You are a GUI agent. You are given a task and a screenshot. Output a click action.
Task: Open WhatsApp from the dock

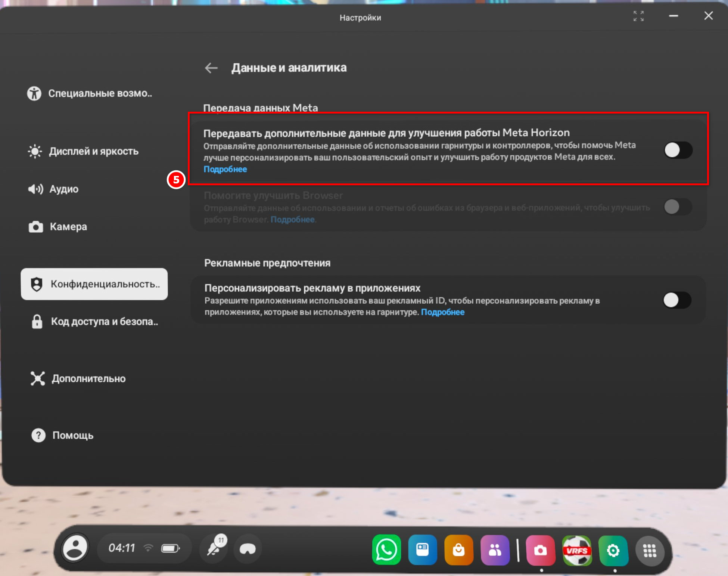[x=386, y=550]
